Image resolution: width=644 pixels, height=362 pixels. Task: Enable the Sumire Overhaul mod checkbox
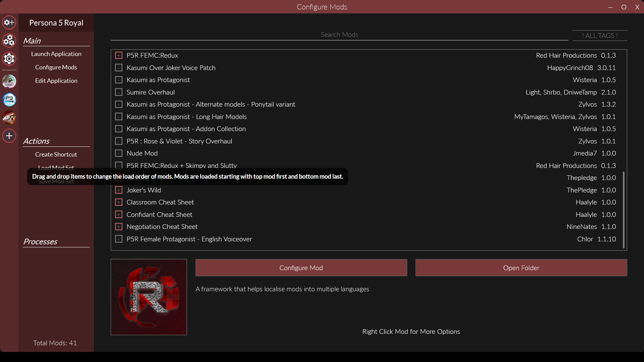coord(119,92)
